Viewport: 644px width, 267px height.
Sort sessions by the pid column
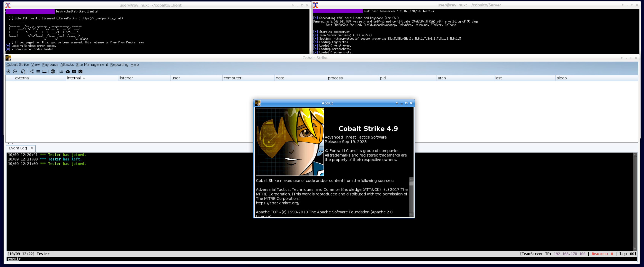point(408,78)
